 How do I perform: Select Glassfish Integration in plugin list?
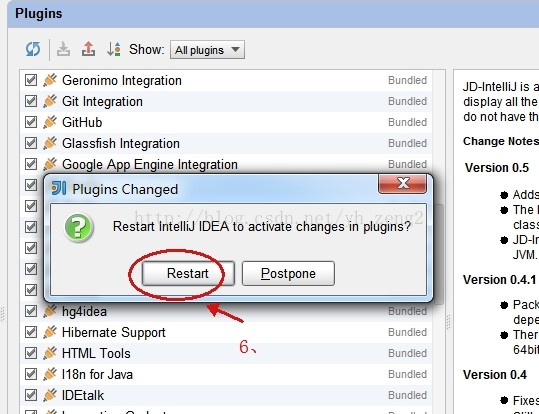226,143
